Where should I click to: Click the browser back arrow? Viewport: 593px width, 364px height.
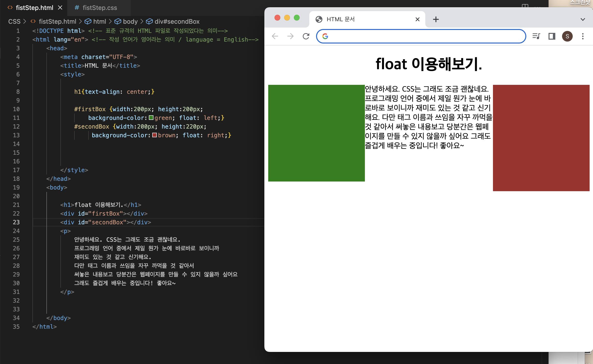point(275,36)
